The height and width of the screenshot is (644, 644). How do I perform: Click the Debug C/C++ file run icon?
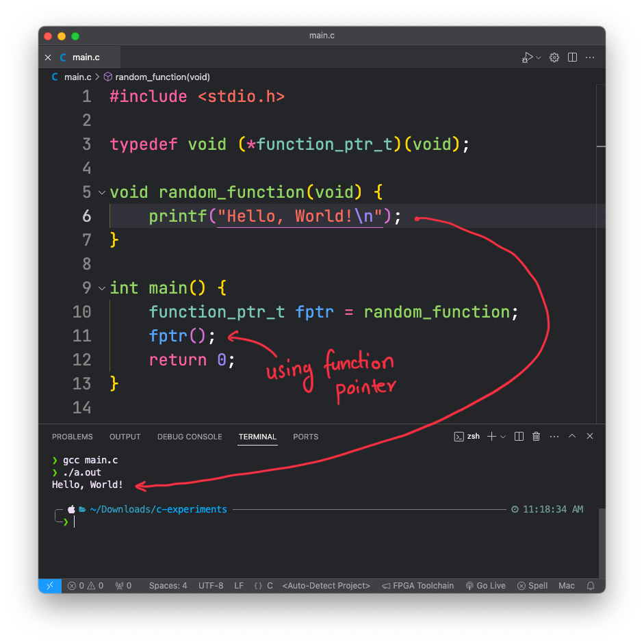(x=527, y=57)
